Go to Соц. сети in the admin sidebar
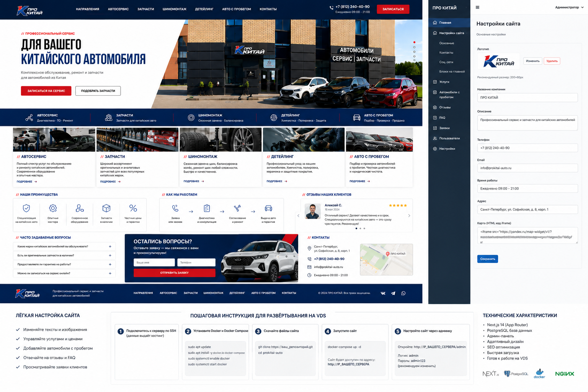588x392 pixels. tap(446, 62)
